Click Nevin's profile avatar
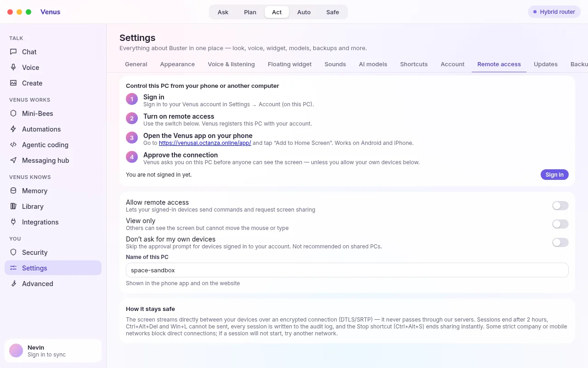Screen dimensions: 588x368 tap(16, 351)
